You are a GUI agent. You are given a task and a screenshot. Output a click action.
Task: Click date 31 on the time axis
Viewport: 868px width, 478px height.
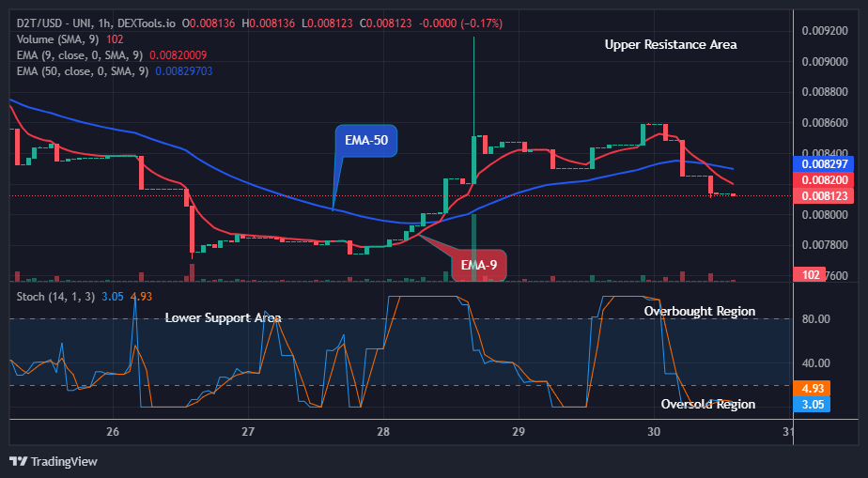pos(788,432)
